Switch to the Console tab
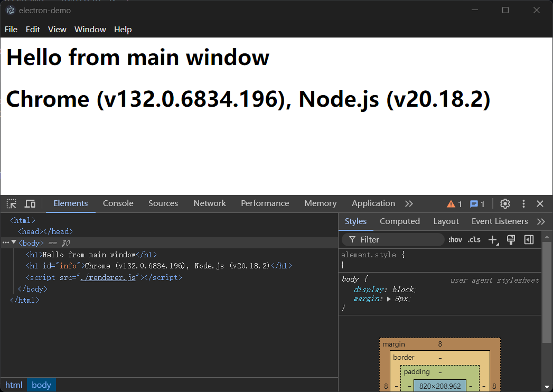The image size is (553, 392). point(118,203)
